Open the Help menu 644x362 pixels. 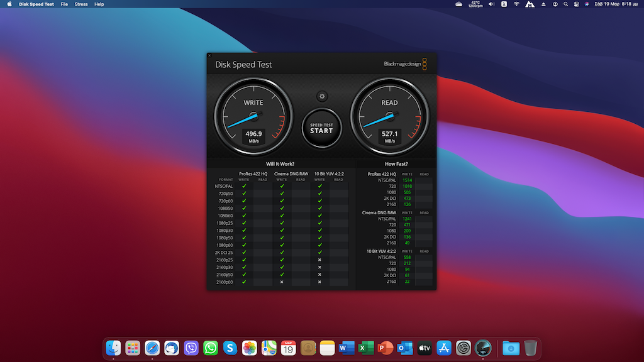coord(99,4)
